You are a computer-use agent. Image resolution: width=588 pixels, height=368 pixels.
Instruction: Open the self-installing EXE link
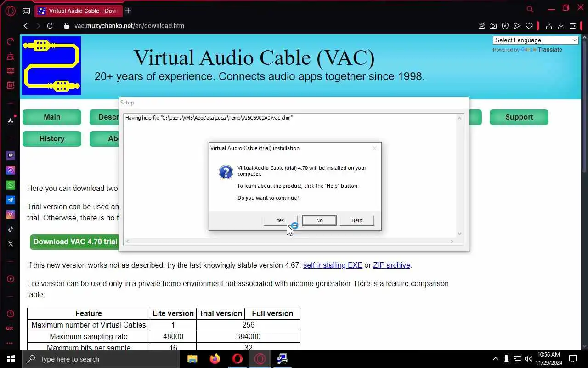click(333, 265)
